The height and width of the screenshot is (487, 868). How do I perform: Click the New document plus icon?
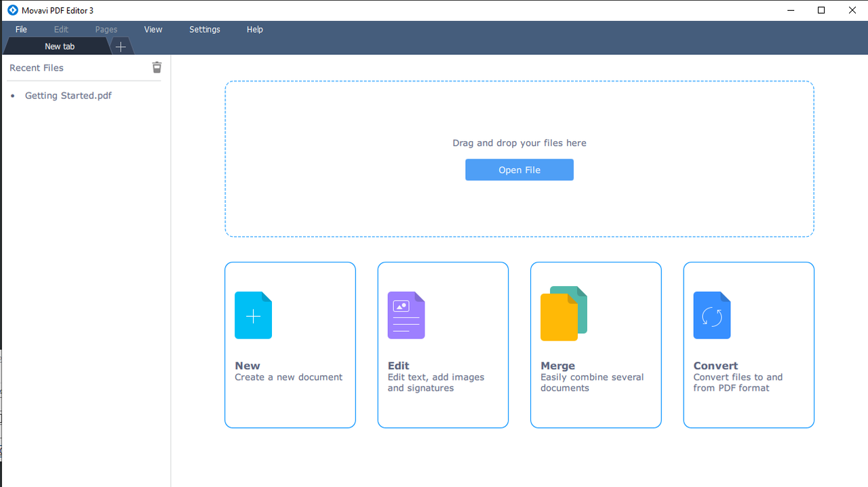(x=253, y=315)
